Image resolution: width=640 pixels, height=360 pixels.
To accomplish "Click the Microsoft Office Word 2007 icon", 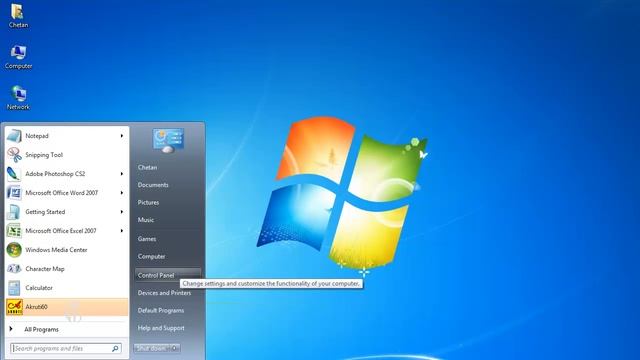I will tap(14, 193).
